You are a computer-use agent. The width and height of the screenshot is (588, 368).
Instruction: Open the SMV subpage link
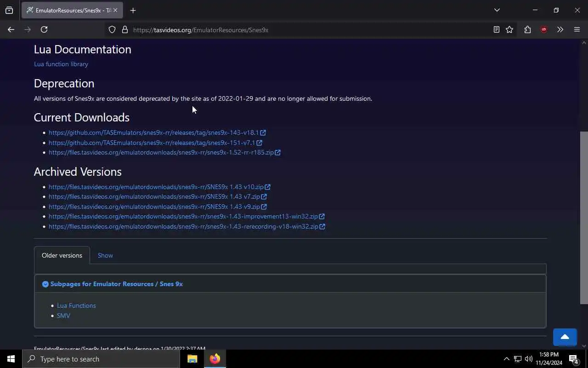click(63, 316)
